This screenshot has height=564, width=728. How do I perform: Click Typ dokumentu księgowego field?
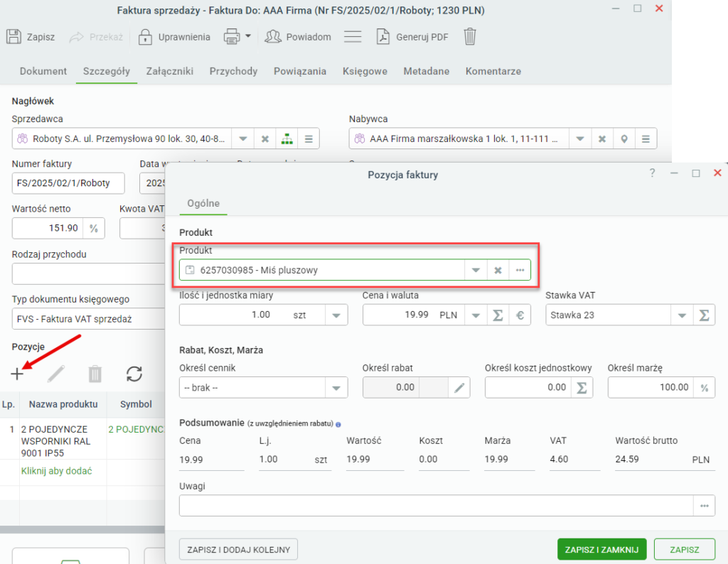[x=88, y=319]
